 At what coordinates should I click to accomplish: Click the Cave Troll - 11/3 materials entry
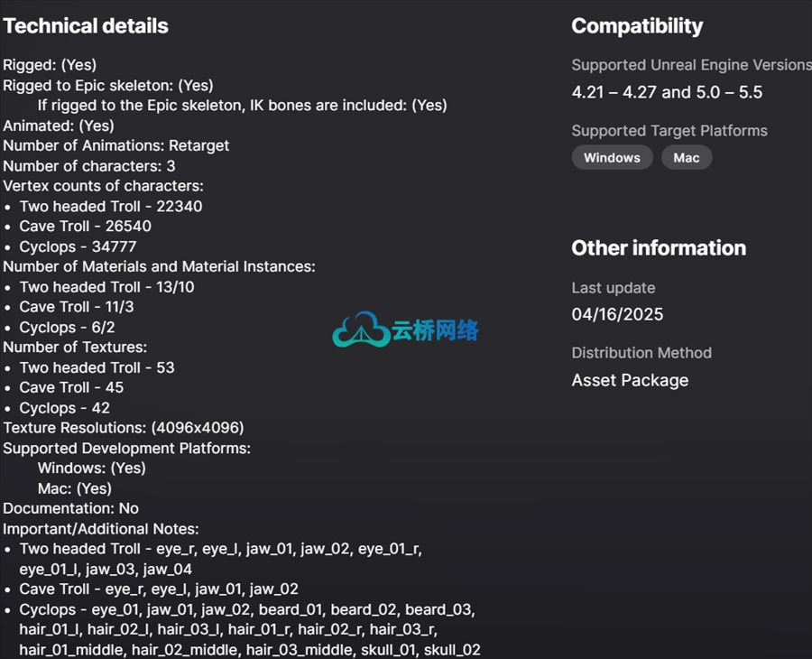click(x=77, y=307)
